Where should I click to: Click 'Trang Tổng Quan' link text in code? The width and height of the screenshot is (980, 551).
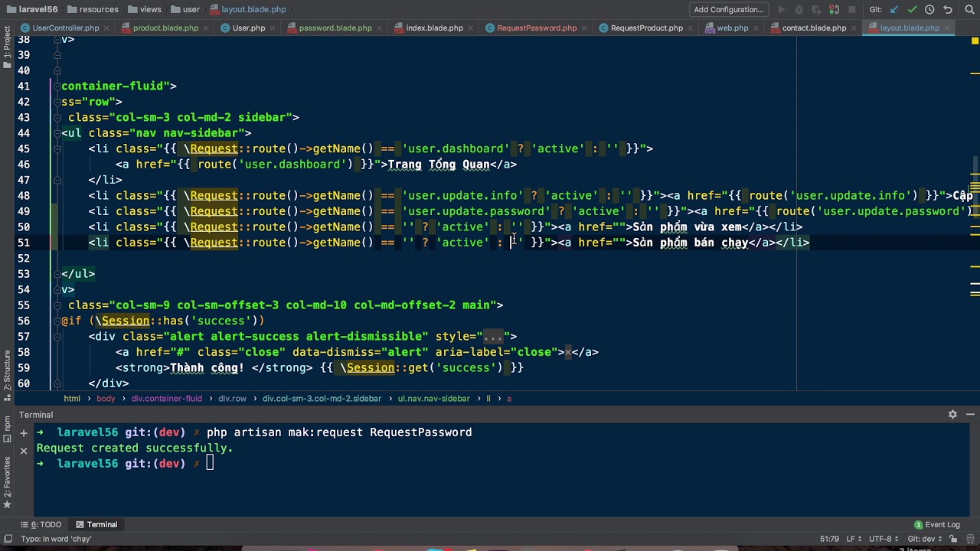pos(438,165)
